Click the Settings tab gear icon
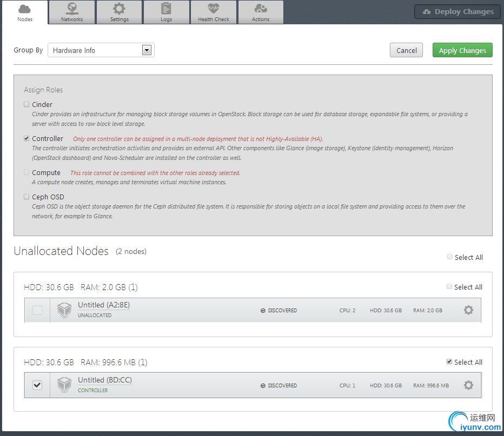Screen dimensions: 504x436 pyautogui.click(x=119, y=9)
